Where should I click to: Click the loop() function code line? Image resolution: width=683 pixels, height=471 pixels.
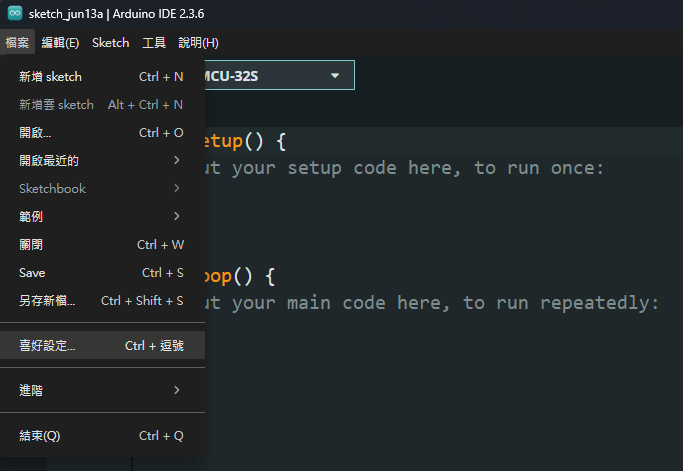click(x=240, y=275)
